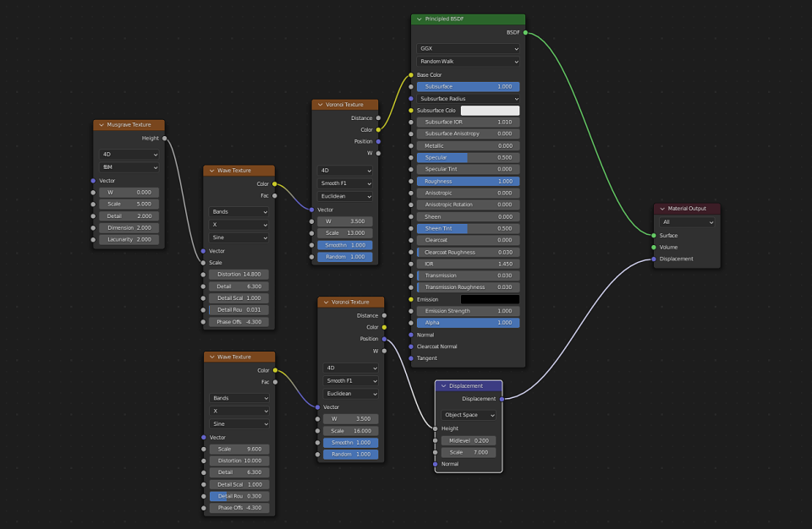Open the Random Walk subsurface method dropdown
Image resolution: width=812 pixels, height=529 pixels.
pos(468,62)
